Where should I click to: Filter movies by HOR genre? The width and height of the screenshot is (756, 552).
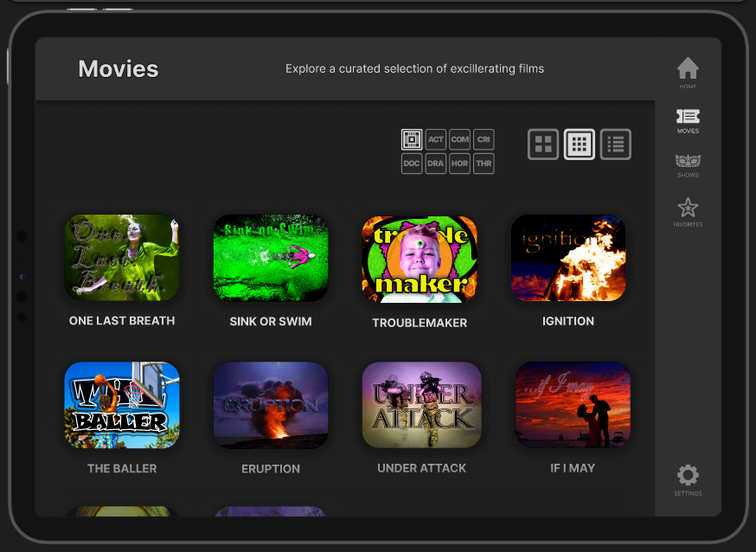point(459,164)
